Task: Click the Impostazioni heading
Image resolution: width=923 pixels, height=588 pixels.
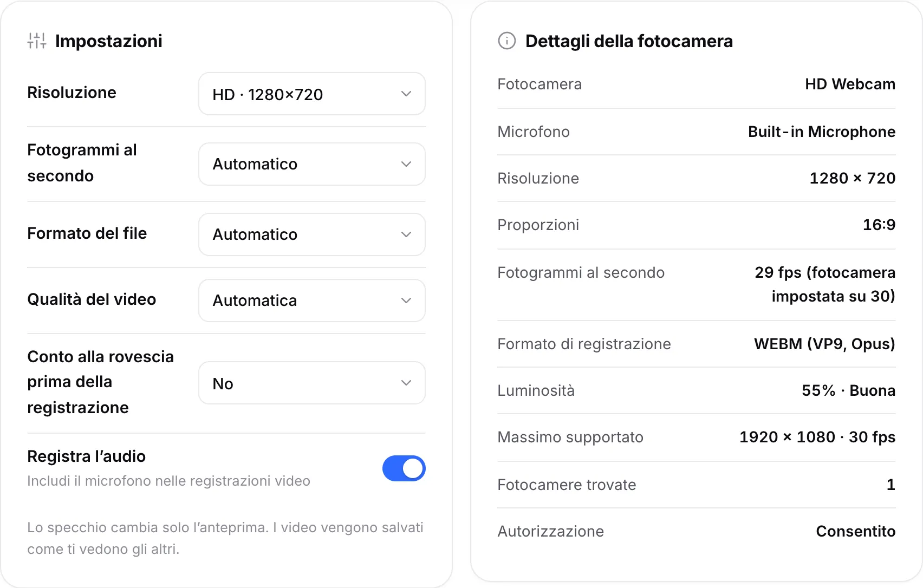Action: 109,41
